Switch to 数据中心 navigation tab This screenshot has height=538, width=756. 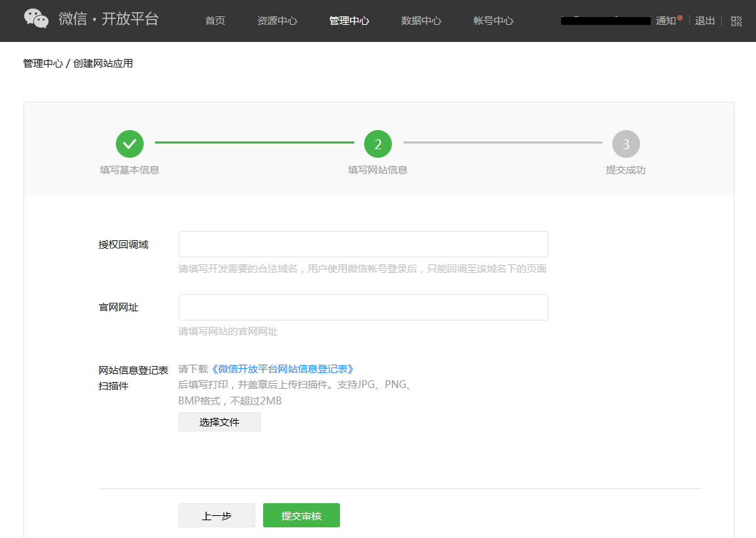point(421,21)
